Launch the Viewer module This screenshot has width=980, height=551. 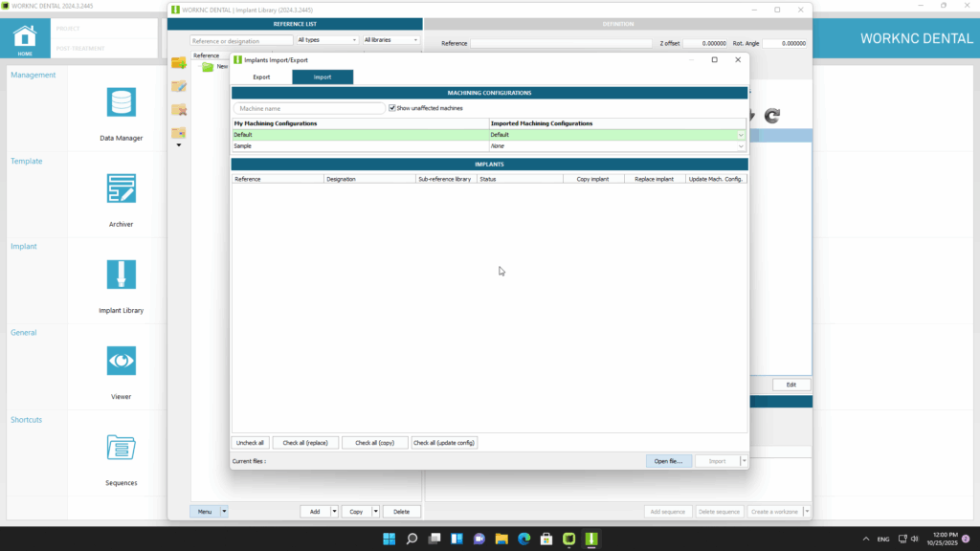tap(121, 362)
